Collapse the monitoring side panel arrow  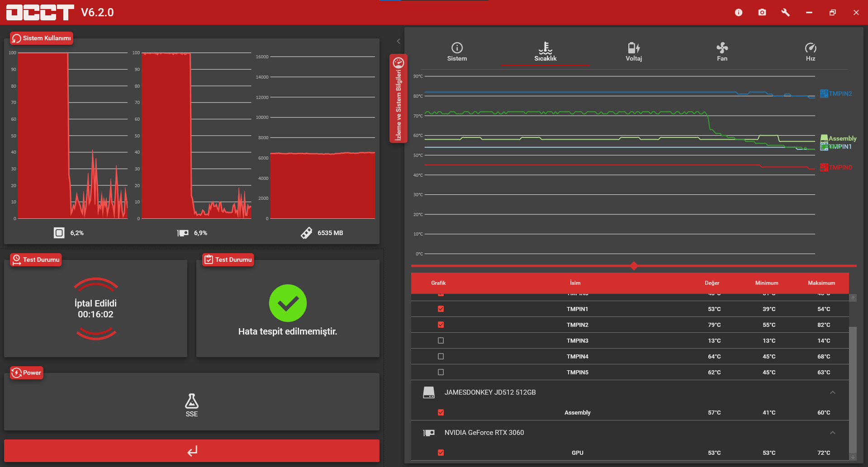point(398,41)
